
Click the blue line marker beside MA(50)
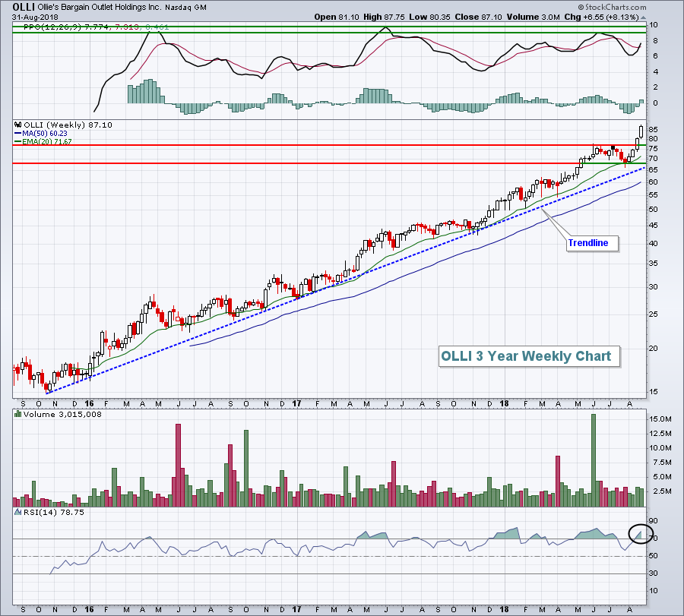(x=18, y=134)
